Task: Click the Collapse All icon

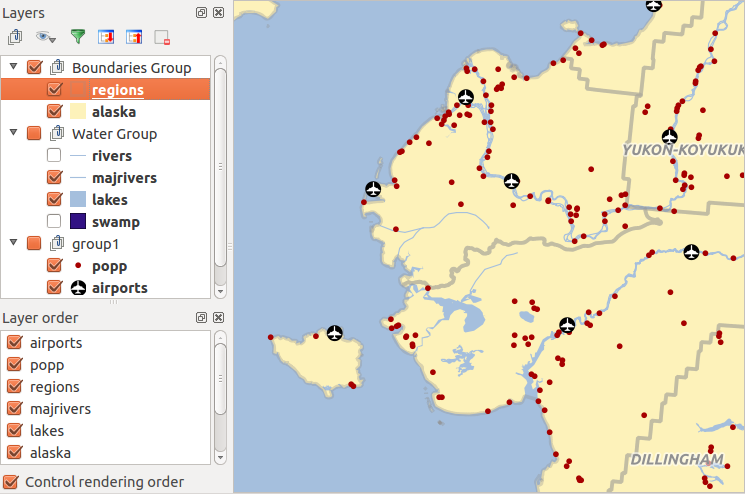Action: point(133,37)
